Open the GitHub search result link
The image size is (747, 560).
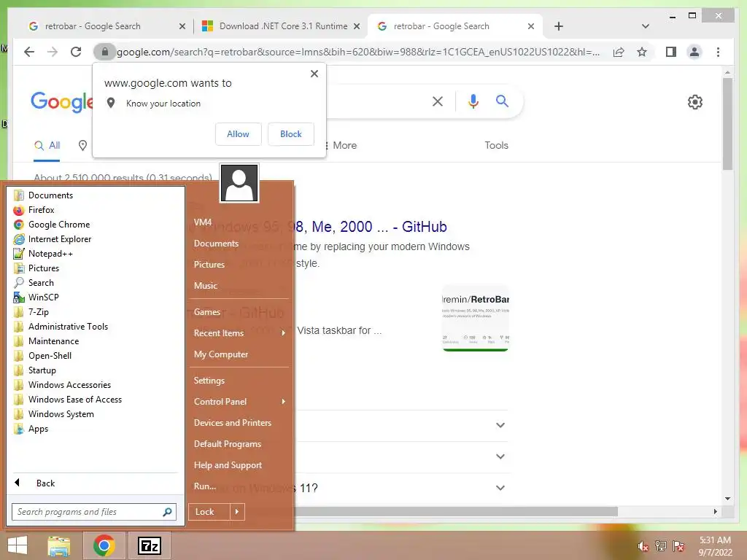pos(371,227)
